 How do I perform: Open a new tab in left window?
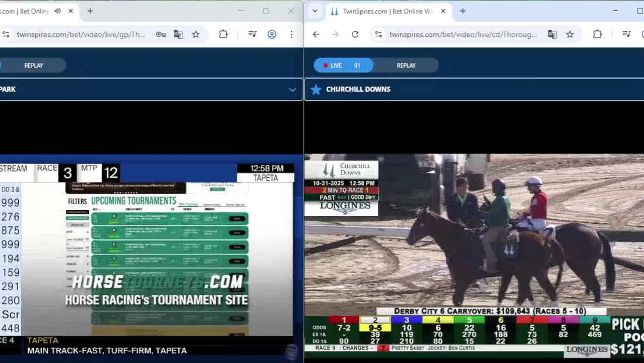(x=90, y=11)
